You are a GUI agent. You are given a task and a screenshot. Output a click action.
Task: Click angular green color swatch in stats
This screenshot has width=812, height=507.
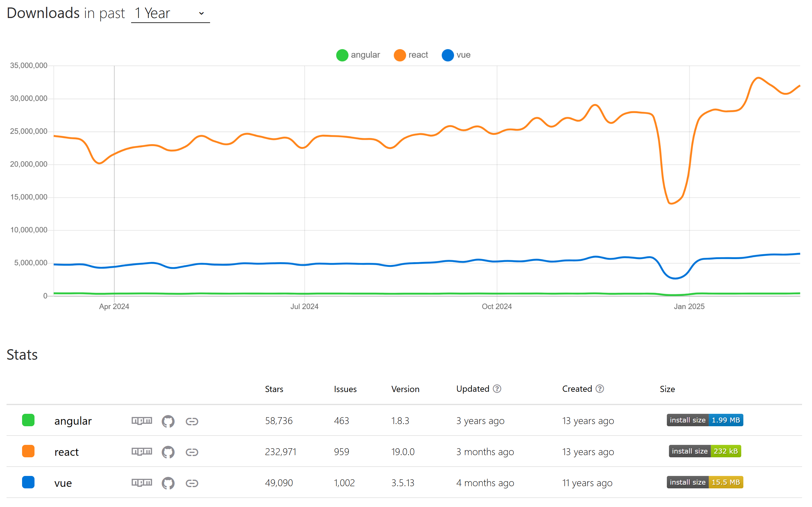tap(28, 420)
